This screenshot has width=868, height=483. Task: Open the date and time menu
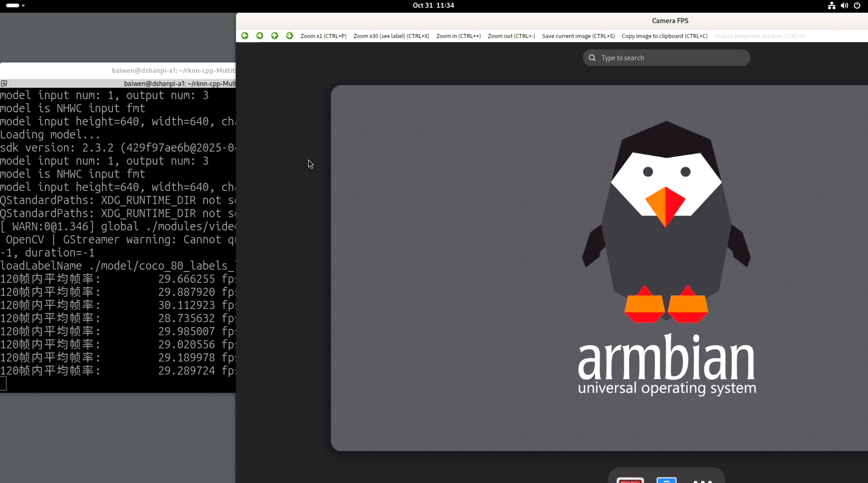point(433,5)
